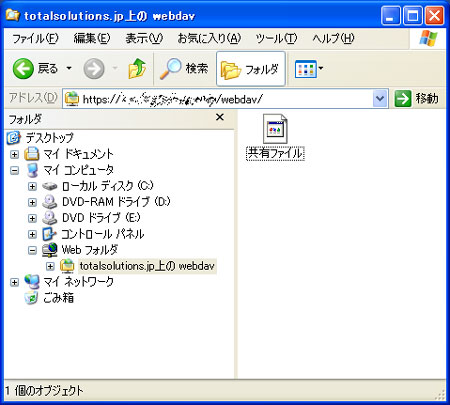This screenshot has height=405, width=450.
Task: Open the ファイル(F) menu
Action: pos(35,39)
